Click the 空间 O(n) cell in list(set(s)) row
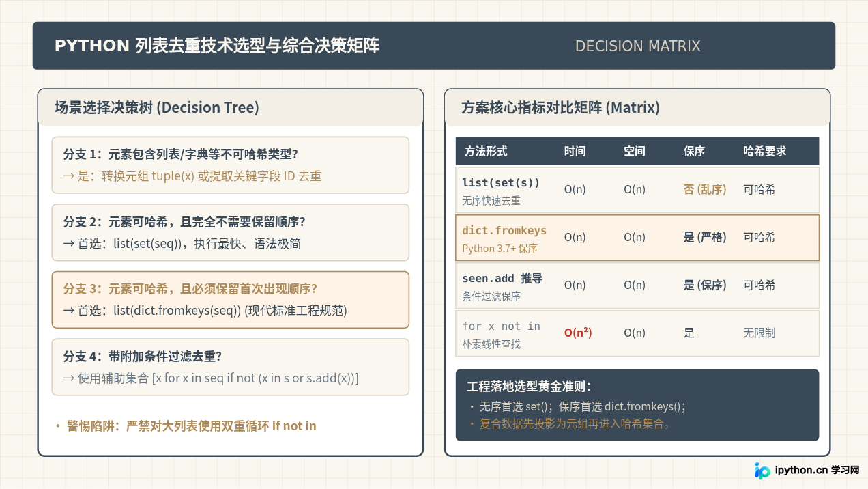 coord(635,190)
